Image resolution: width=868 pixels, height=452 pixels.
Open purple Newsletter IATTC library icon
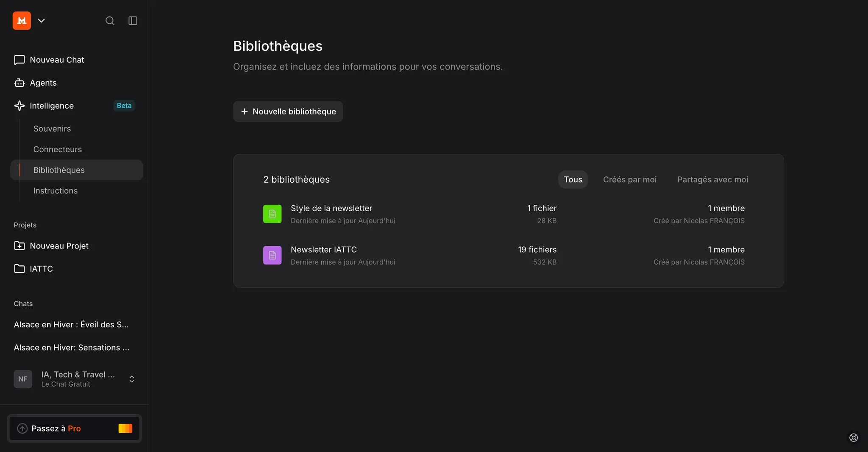click(x=272, y=255)
